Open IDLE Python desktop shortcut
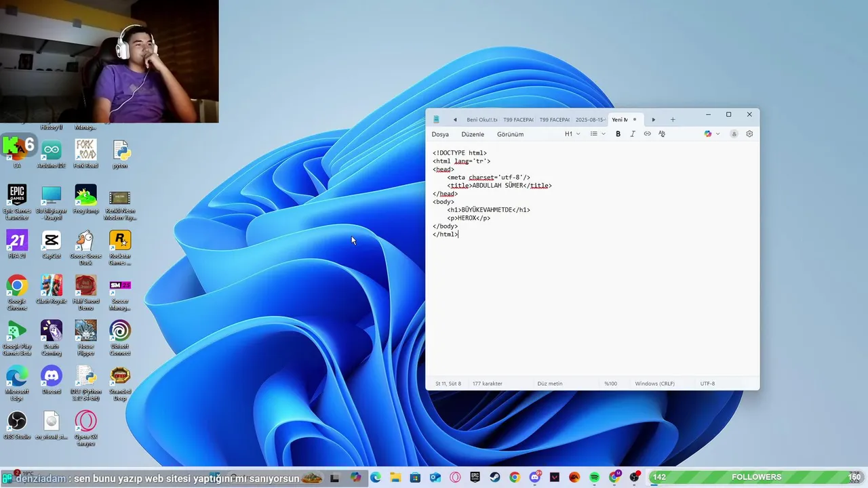The image size is (868, 488). point(86,384)
